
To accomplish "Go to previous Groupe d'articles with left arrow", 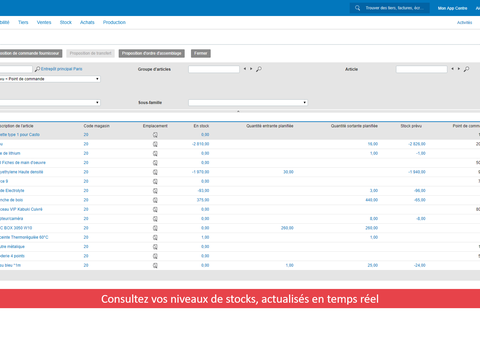I will tap(245, 69).
